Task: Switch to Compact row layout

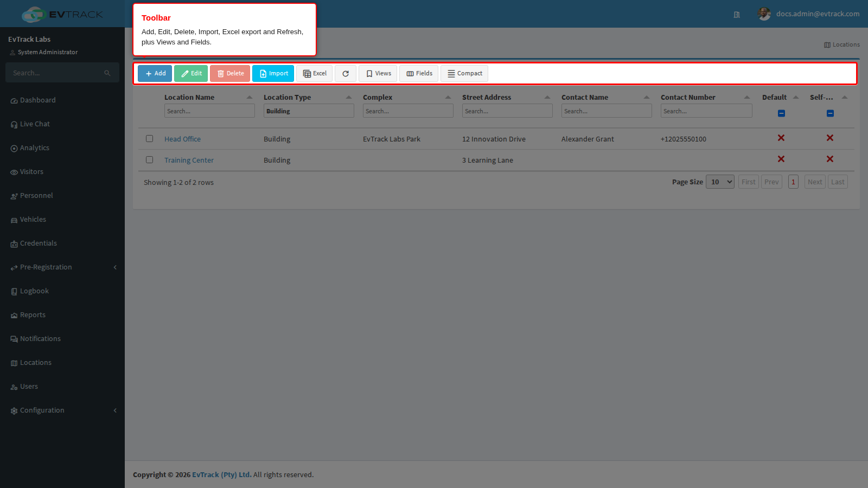Action: pyautogui.click(x=464, y=73)
